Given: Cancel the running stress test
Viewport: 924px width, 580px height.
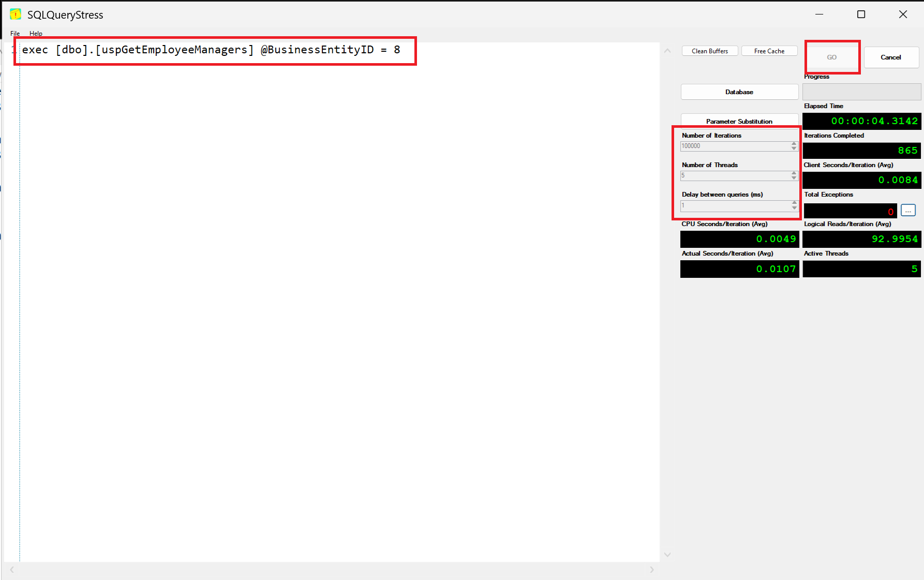Looking at the screenshot, I should click(891, 57).
